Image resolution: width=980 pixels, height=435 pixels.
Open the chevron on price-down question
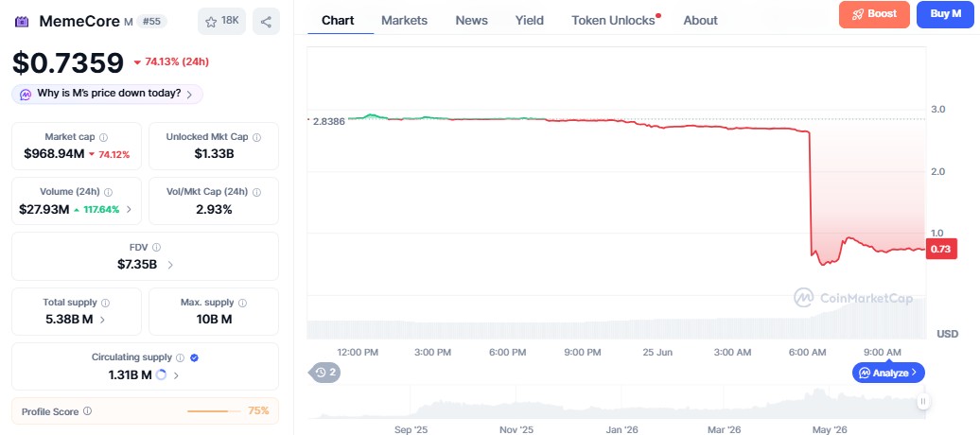(190, 95)
